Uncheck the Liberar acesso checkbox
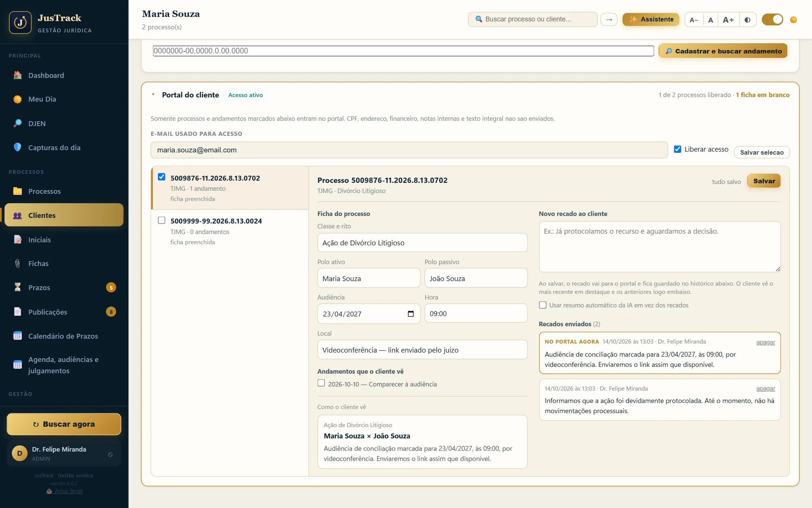The image size is (812, 508). tap(677, 149)
